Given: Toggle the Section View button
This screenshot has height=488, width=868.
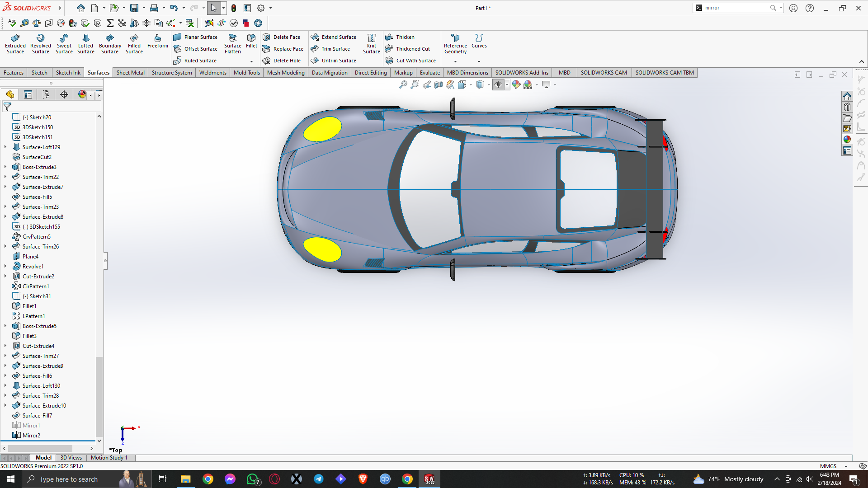Looking at the screenshot, I should point(438,84).
